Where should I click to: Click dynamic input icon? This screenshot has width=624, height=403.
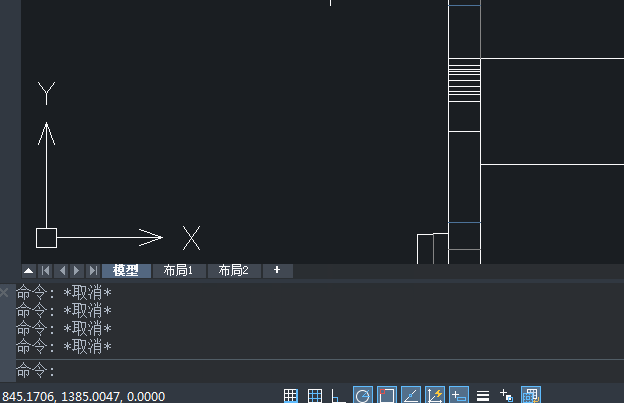(459, 396)
